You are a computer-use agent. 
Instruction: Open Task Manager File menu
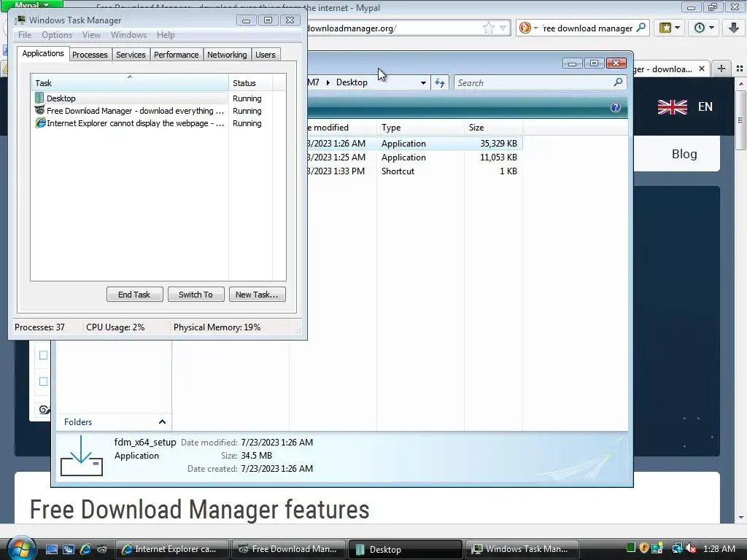click(25, 35)
